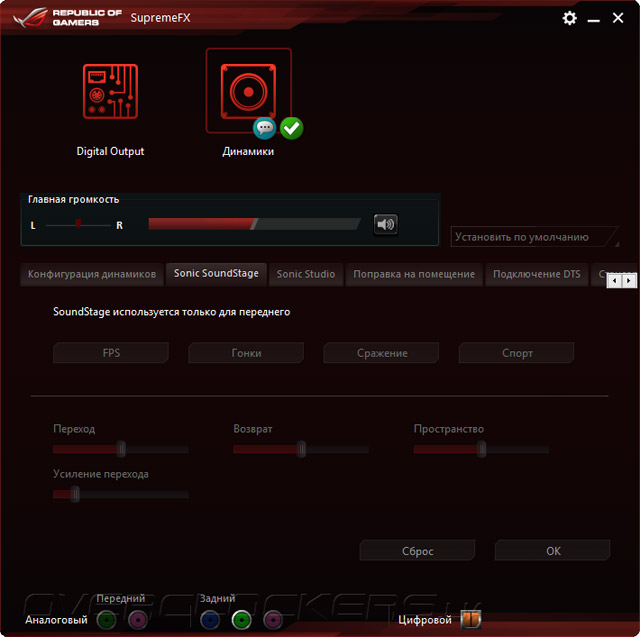The height and width of the screenshot is (637, 640).
Task: Open the Установить по умолчанию dropdown
Action: point(535,237)
